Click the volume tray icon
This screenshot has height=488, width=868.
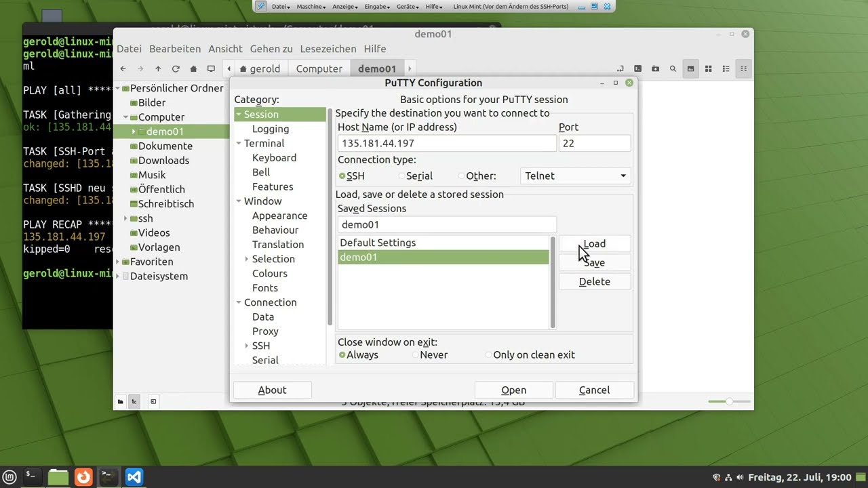tap(739, 477)
